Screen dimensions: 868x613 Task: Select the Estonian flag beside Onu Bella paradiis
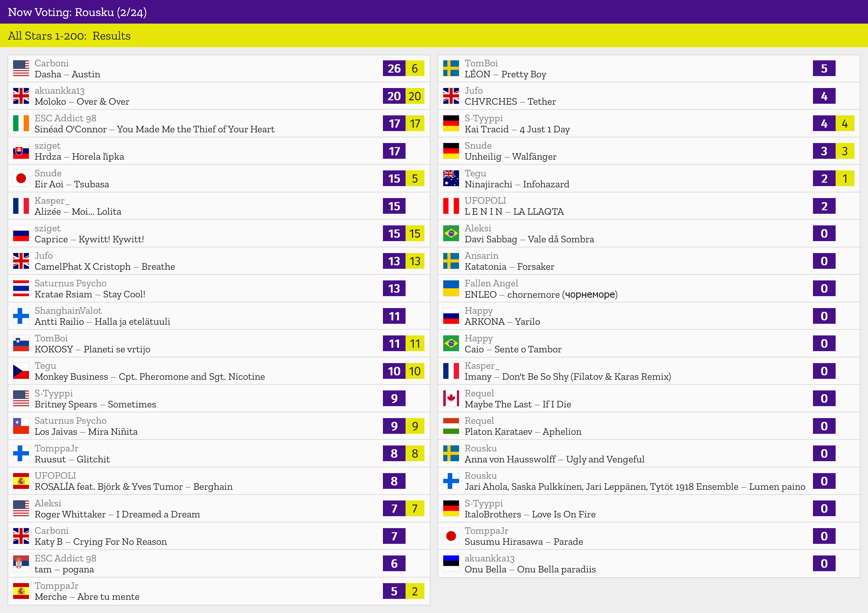coord(451,564)
